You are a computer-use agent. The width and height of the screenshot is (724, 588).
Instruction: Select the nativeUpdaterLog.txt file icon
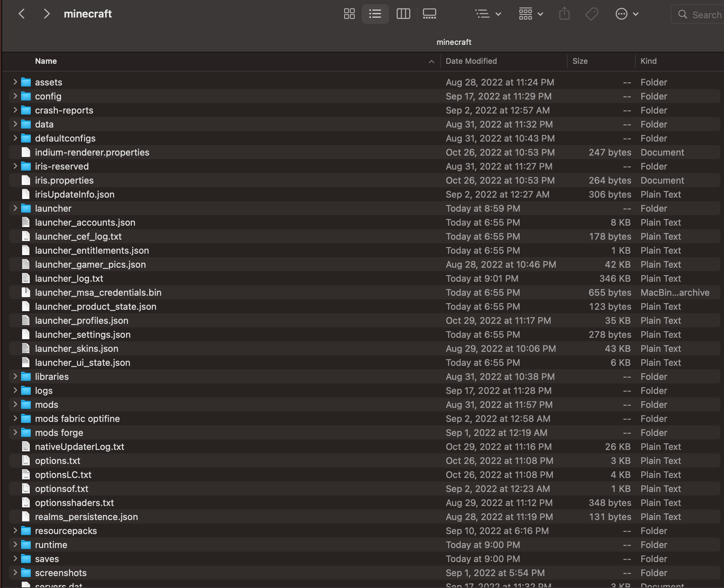[26, 447]
